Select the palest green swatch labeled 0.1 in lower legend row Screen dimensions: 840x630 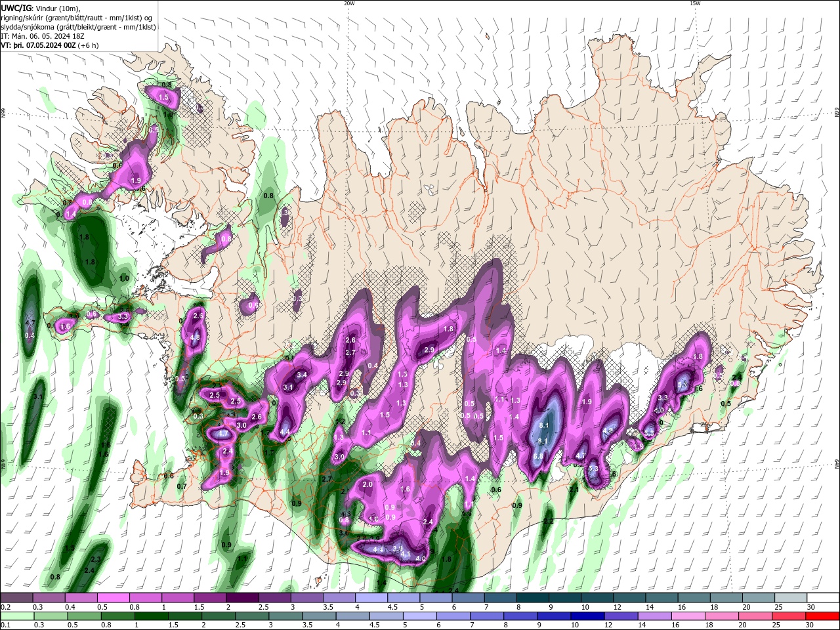[16, 616]
